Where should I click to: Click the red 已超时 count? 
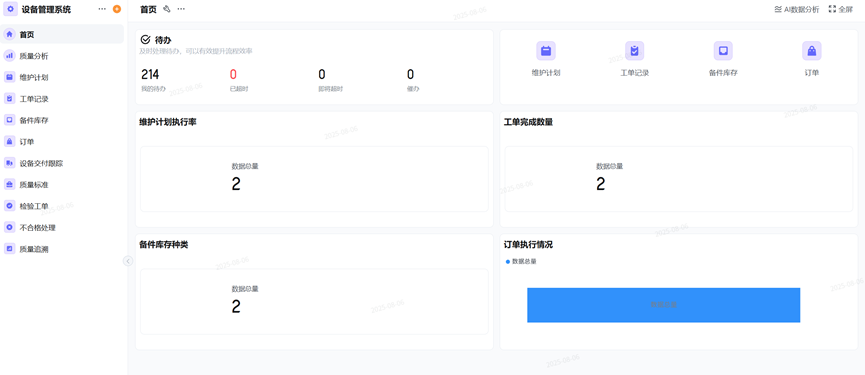[x=233, y=74]
